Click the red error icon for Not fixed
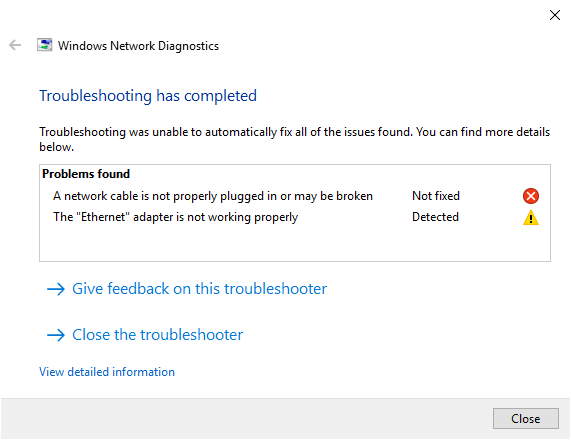Viewport: 571px width, 440px height. coord(531,196)
